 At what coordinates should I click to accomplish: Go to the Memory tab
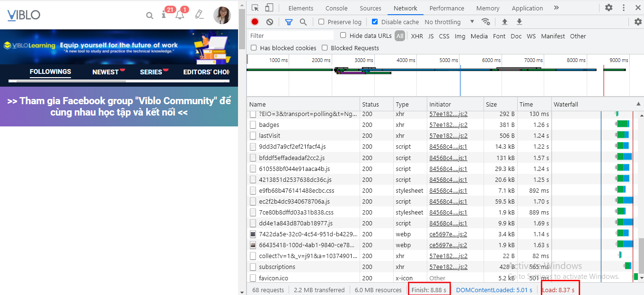488,8
